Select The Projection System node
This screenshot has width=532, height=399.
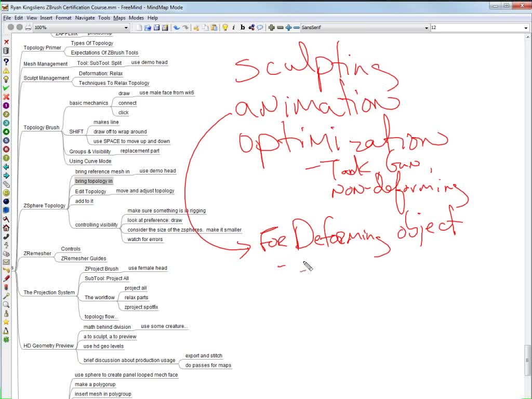point(49,292)
